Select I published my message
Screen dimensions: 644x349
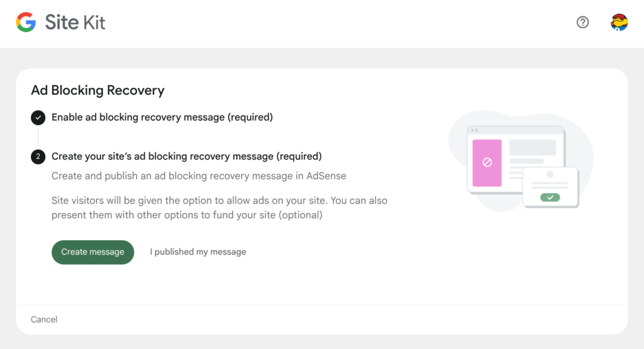[198, 252]
